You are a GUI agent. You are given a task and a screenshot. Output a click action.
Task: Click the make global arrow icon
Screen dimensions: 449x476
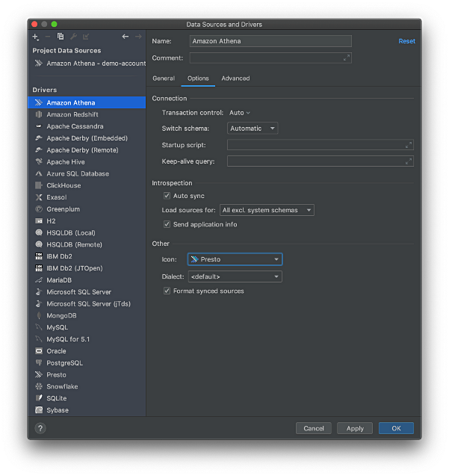click(86, 37)
